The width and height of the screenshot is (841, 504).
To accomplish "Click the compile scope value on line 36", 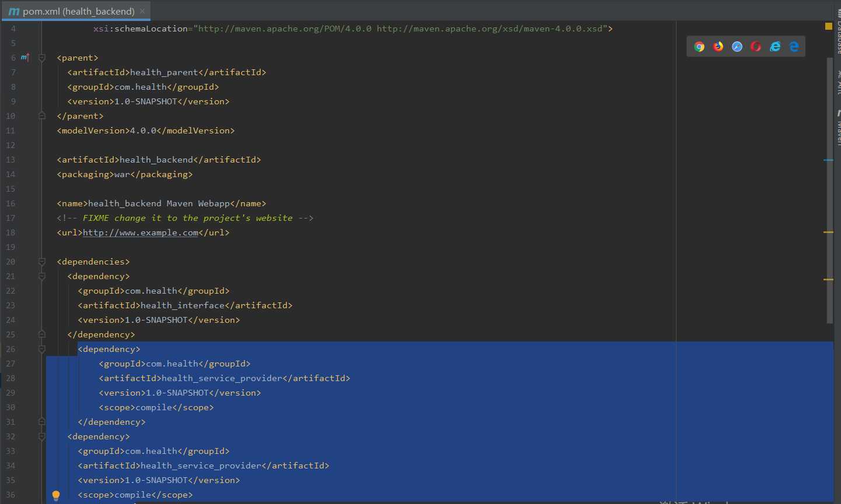I will (x=133, y=495).
